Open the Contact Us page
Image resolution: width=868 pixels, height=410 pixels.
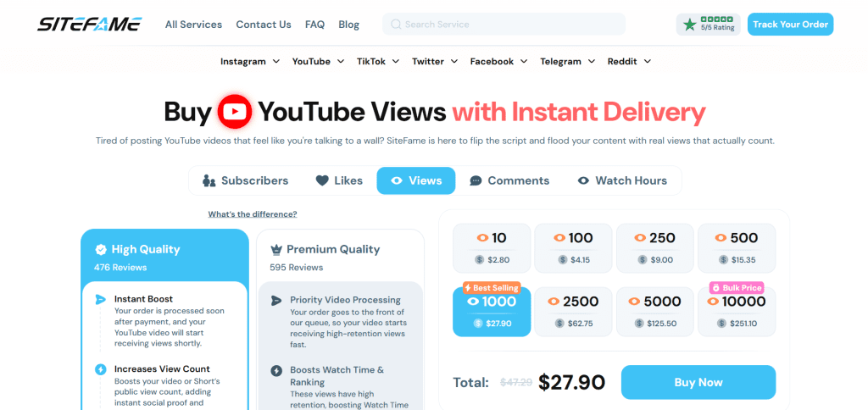coord(264,25)
